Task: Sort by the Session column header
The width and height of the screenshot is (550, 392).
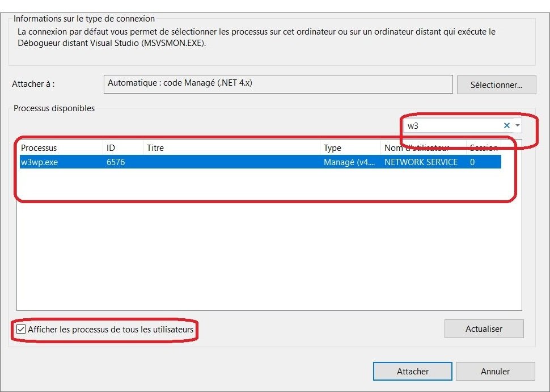Action: point(483,148)
